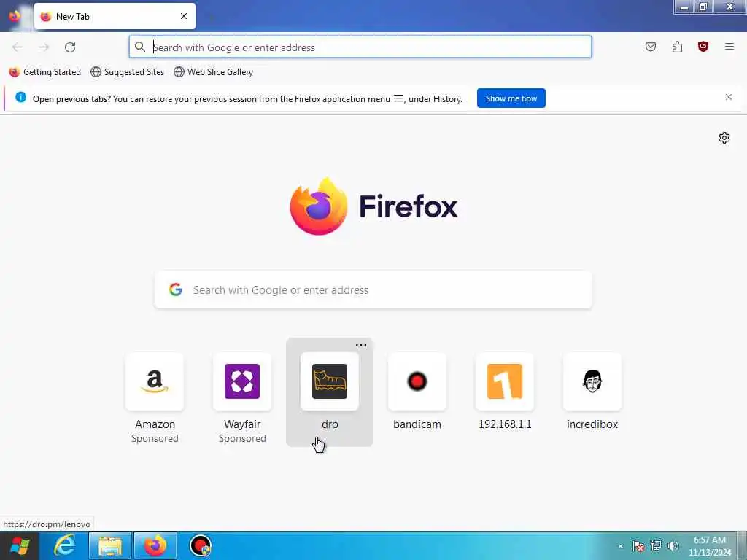The height and width of the screenshot is (560, 747).
Task: Open the Web Slice Gallery bookmark
Action: pos(214,72)
